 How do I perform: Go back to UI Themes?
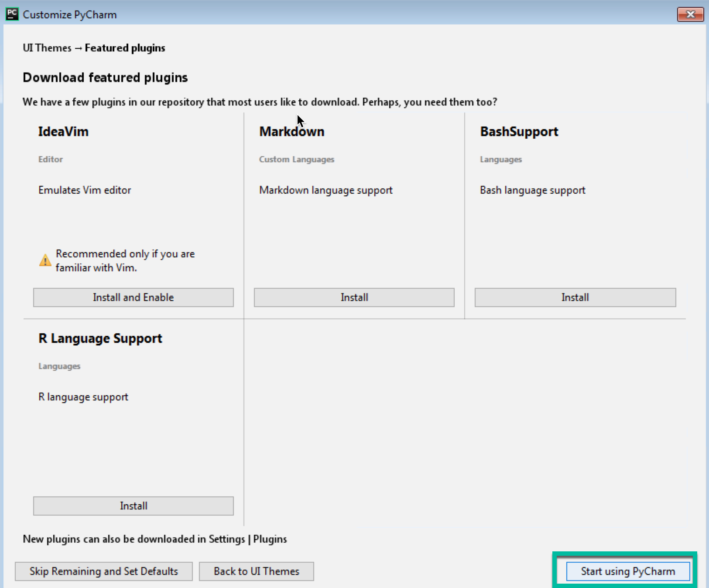[x=257, y=571]
